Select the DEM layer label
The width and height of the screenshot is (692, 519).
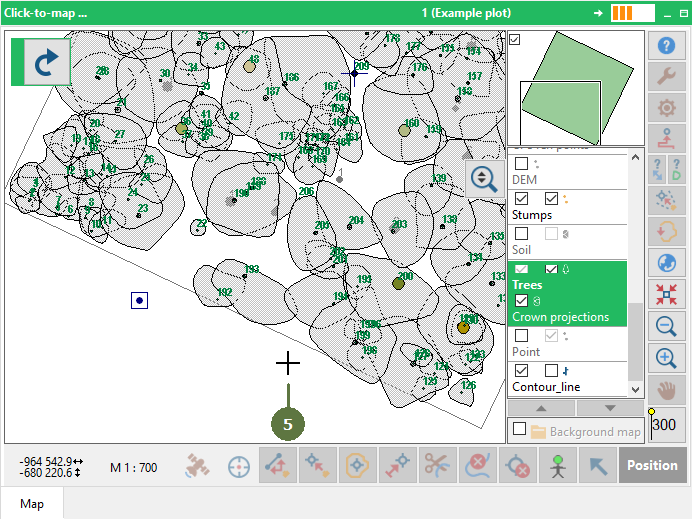click(x=524, y=180)
